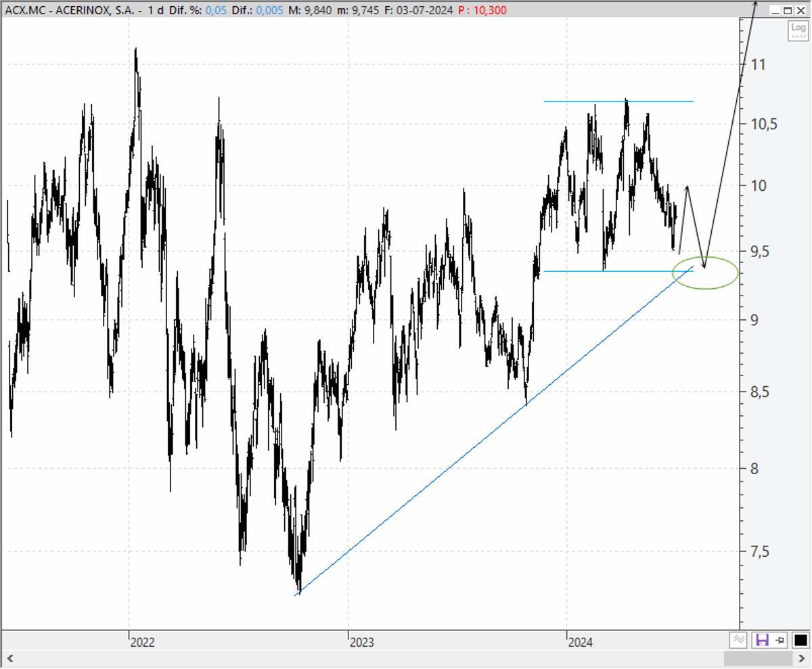Click the 11 price axis label
The image size is (812, 669).
point(758,65)
